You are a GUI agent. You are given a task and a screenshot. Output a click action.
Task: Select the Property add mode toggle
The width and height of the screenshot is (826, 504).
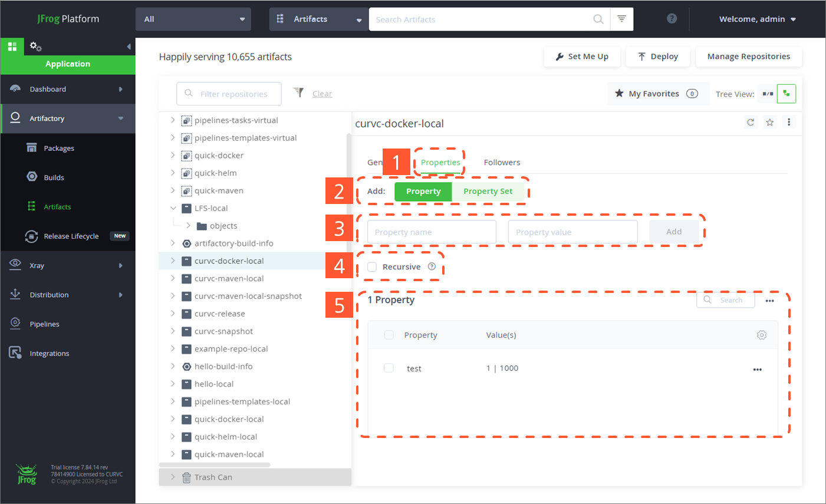pos(423,192)
